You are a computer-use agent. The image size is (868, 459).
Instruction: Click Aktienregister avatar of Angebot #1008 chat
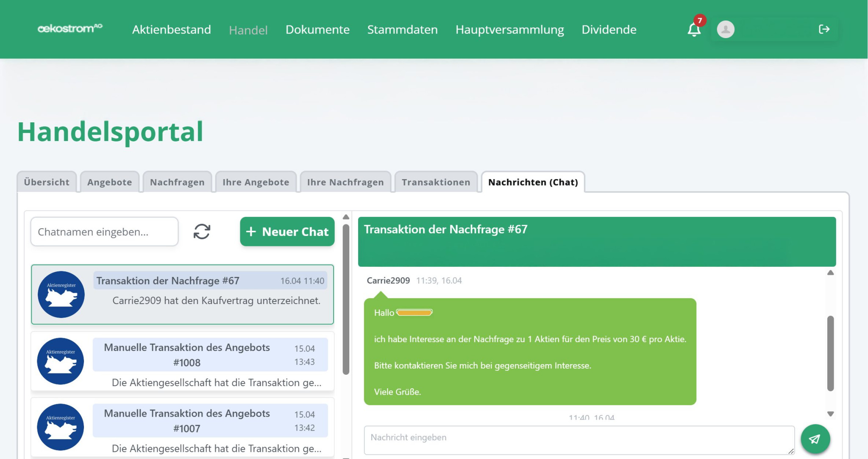click(x=60, y=361)
